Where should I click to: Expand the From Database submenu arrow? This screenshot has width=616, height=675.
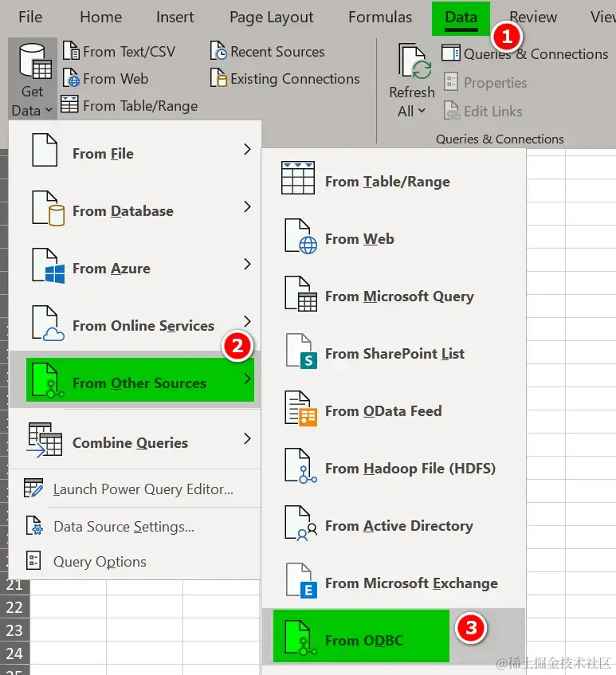[247, 206]
